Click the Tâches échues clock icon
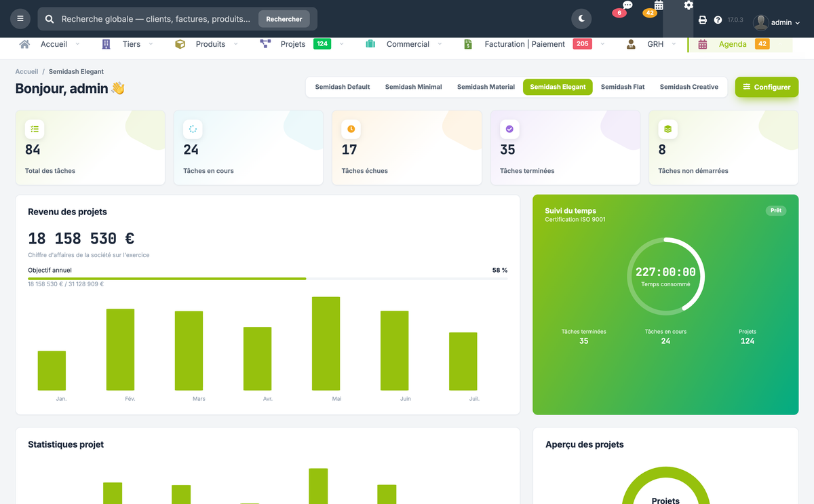814x504 pixels. click(351, 128)
